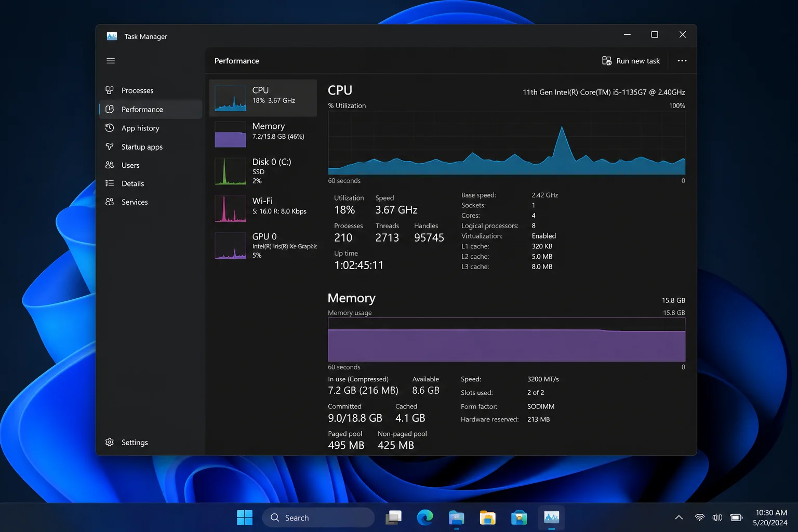Click the processor name 11th Gen Intel text
798x532 pixels.
604,92
